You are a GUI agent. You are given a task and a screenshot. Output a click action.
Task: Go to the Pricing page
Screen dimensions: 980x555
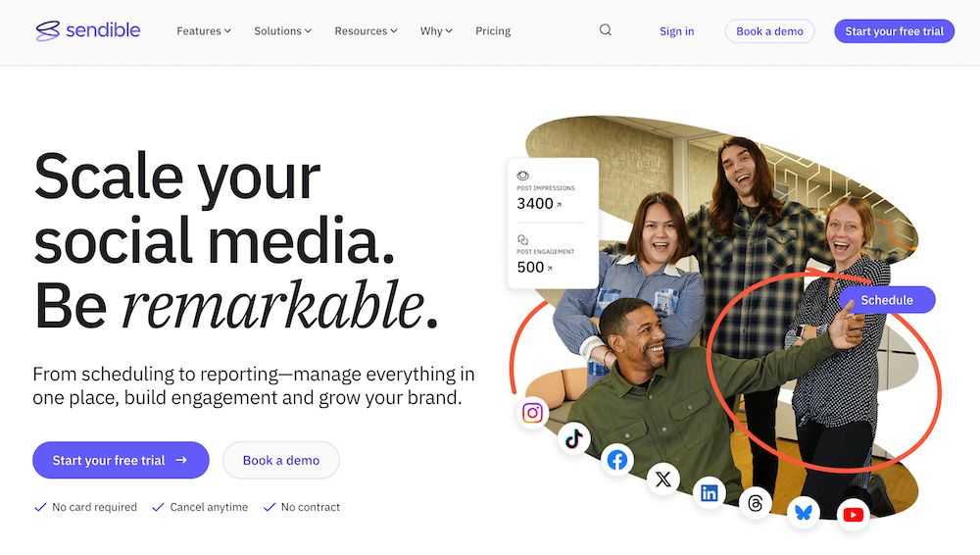pos(493,30)
